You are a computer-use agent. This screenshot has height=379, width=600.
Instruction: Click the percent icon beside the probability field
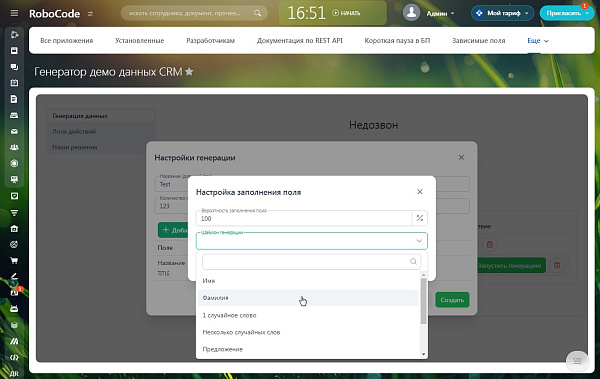click(420, 218)
